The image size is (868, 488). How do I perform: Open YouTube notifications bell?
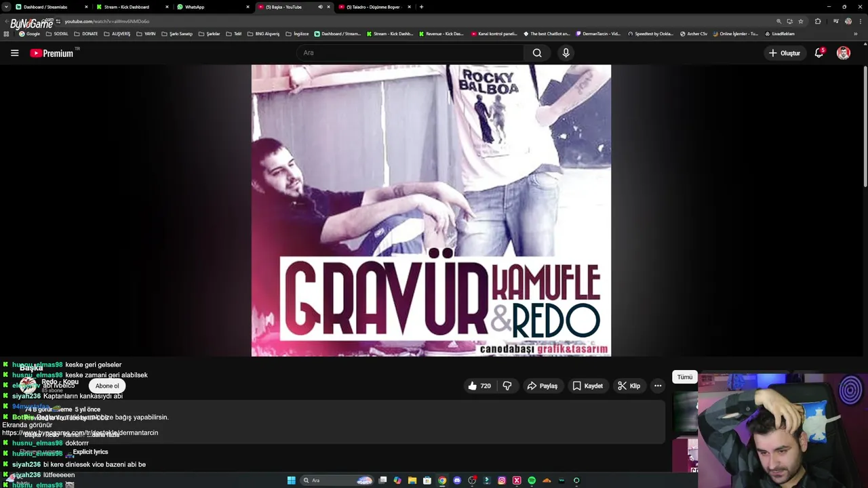pos(819,53)
